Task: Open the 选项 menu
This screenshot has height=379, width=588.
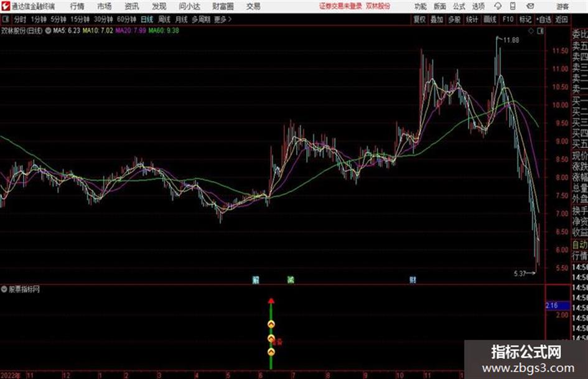Action: coord(478,6)
